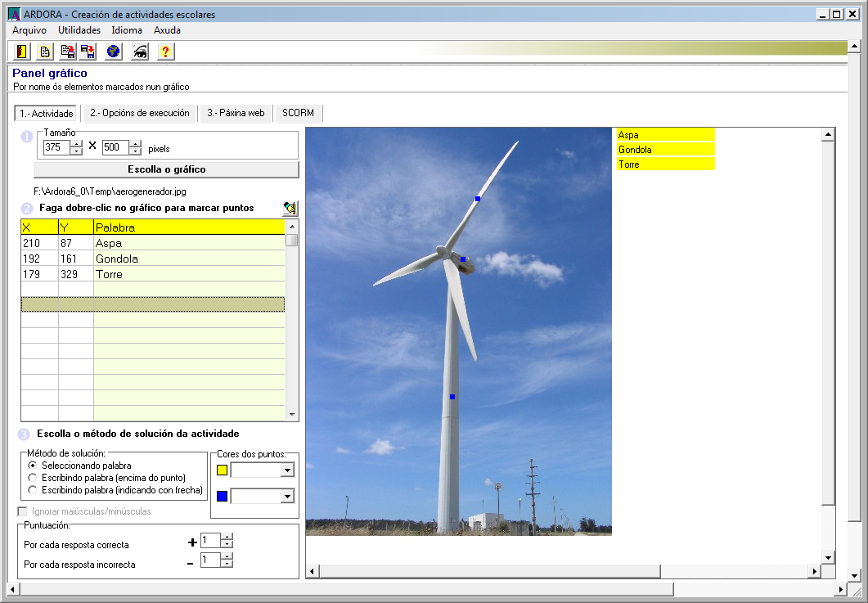Choose 'Escribindo palabra (encima do punto)' option

click(33, 478)
